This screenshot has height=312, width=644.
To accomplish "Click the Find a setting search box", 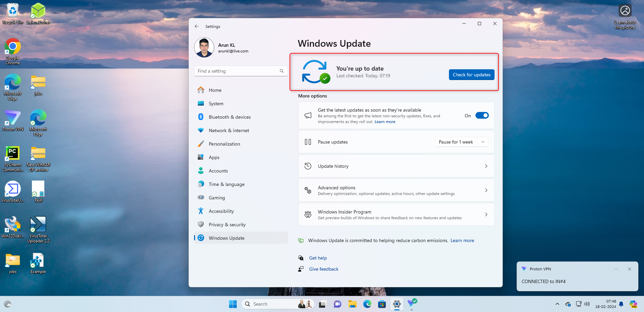I will [x=241, y=71].
